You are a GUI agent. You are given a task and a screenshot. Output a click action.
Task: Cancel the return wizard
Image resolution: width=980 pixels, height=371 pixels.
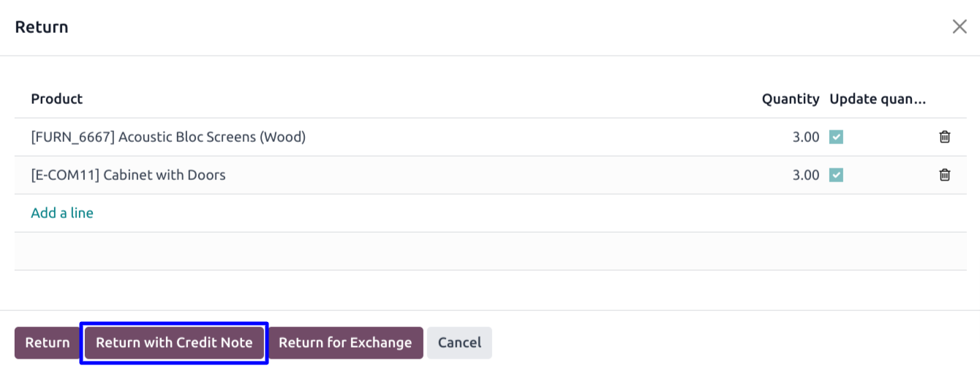(459, 342)
